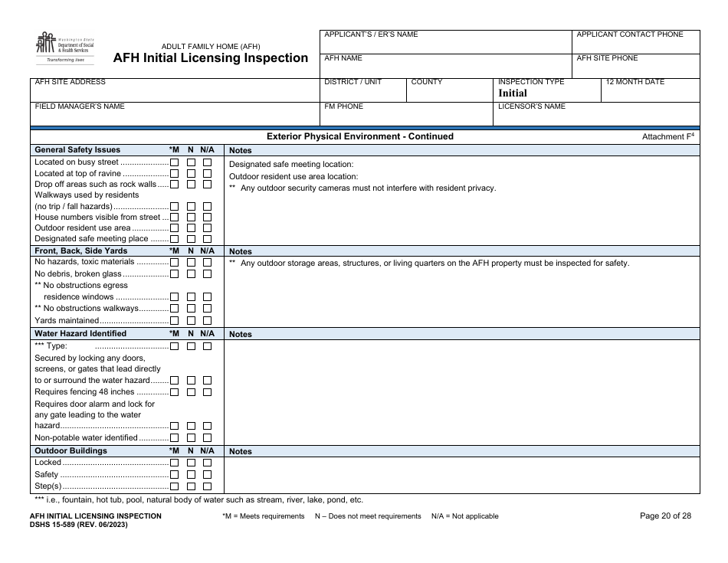This screenshot has height=563, width=728.
Task: Check N for Drop off areas such as rock walls
Action: click(x=189, y=184)
